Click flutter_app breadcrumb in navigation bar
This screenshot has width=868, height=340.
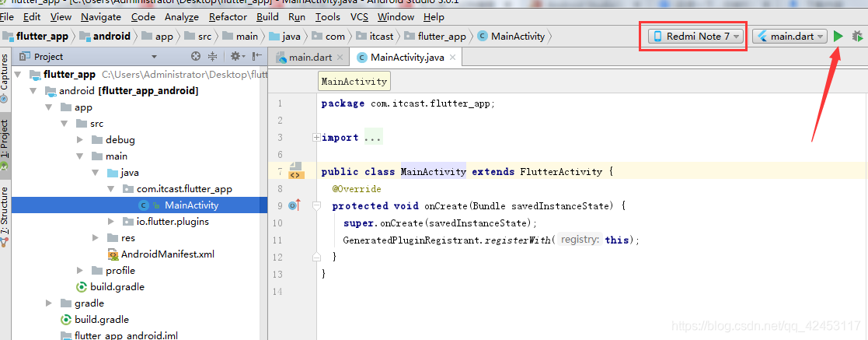click(36, 37)
